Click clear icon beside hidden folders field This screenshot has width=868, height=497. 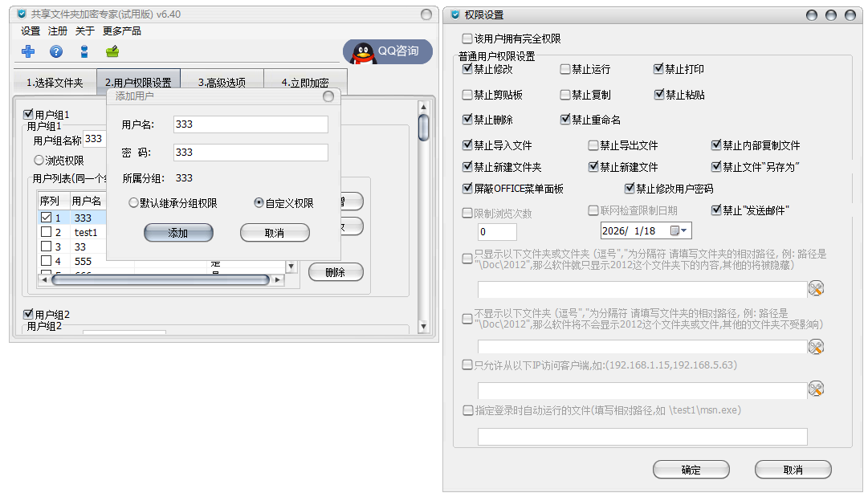point(816,347)
